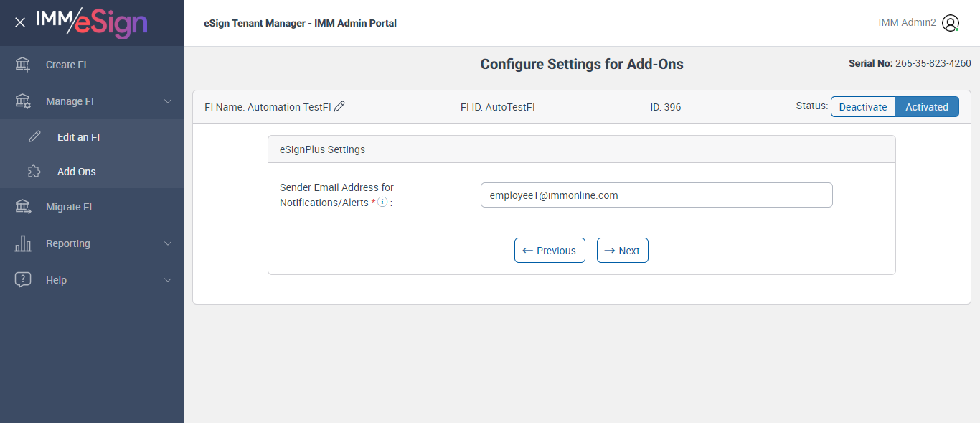This screenshot has height=423, width=980.
Task: Click the Help question bubble icon
Action: coord(23,280)
